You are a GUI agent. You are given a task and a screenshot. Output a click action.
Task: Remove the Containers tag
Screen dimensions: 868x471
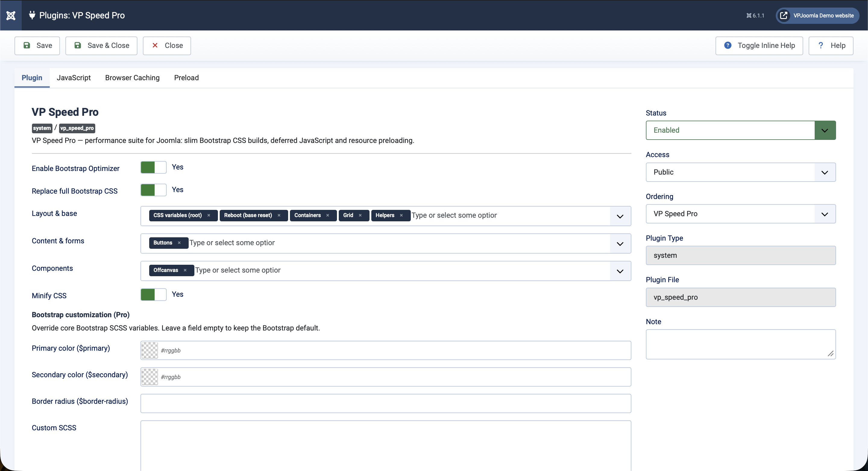coord(328,215)
